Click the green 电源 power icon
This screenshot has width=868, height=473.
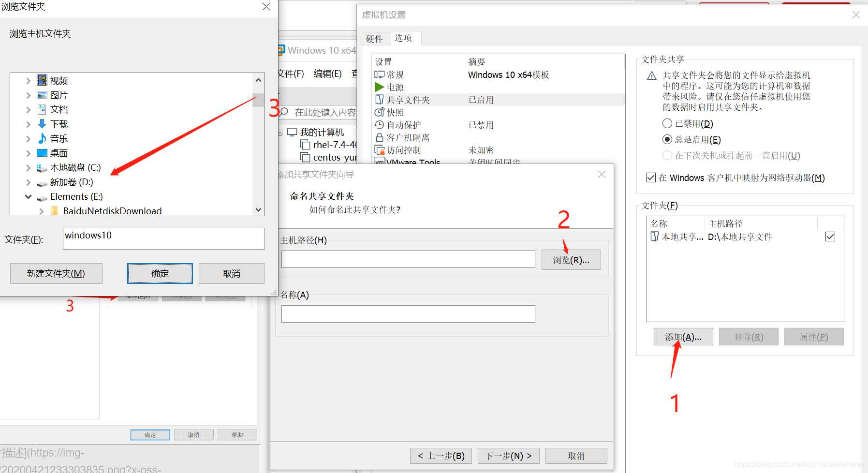(x=380, y=87)
